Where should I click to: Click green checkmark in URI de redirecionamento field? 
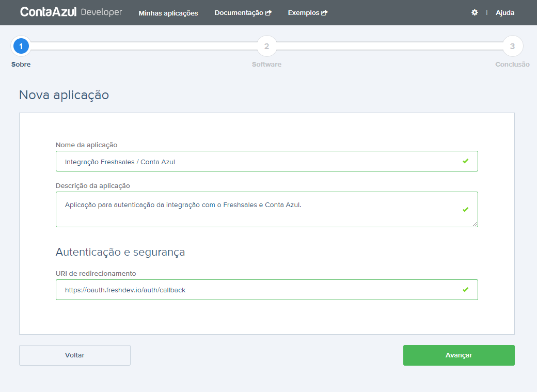tap(465, 290)
